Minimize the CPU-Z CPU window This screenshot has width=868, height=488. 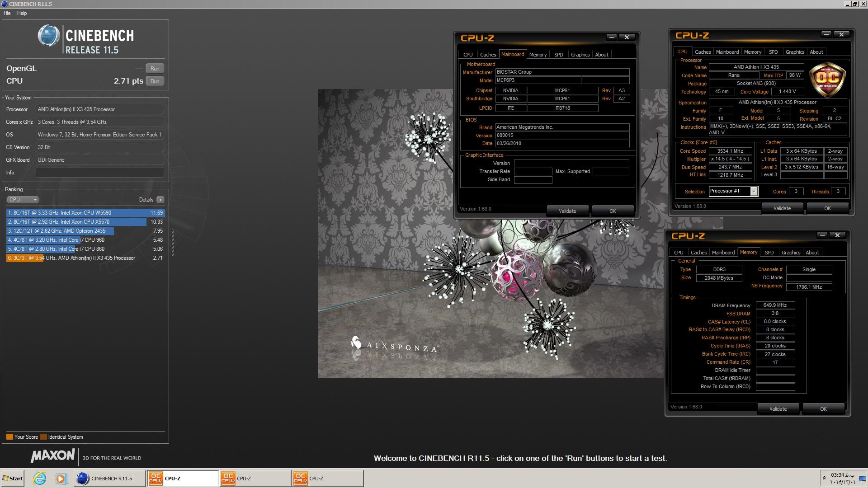click(x=826, y=34)
